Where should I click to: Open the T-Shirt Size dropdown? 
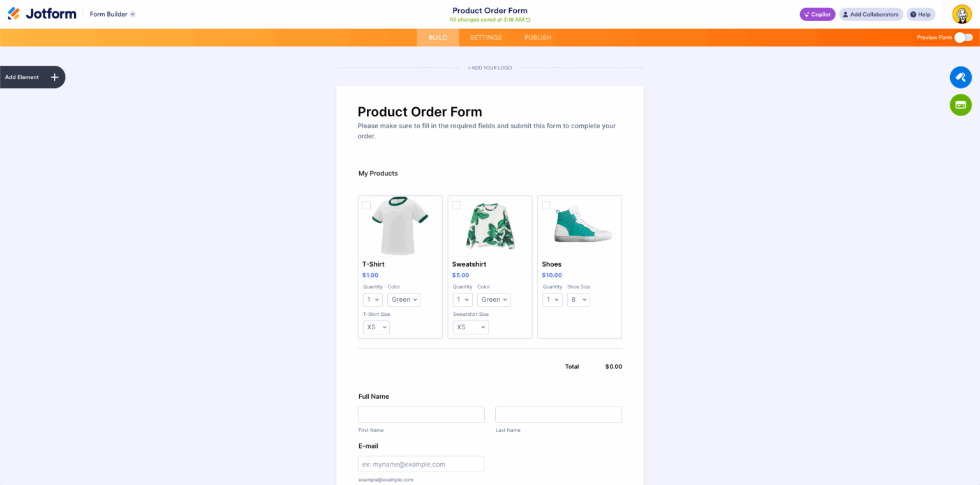[376, 327]
